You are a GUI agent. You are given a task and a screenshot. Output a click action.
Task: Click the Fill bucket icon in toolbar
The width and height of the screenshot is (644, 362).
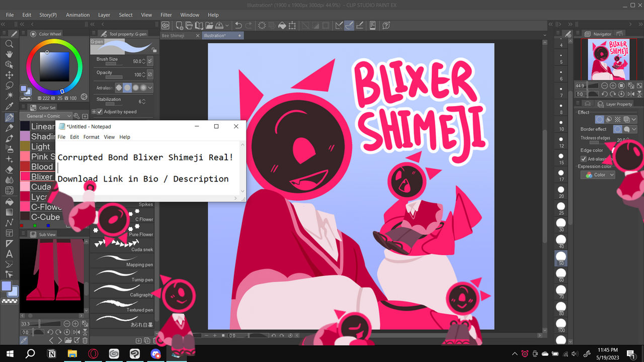[x=282, y=25]
